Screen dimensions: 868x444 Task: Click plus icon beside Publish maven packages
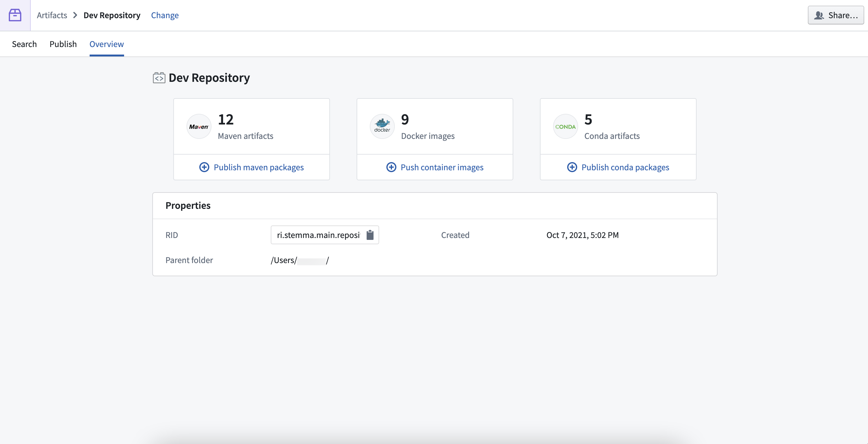(x=204, y=167)
